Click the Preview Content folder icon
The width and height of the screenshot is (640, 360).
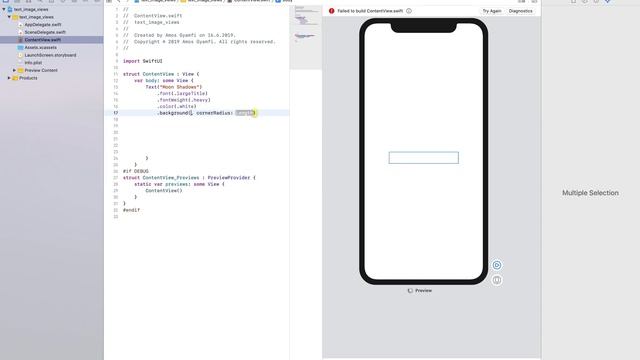[20, 70]
